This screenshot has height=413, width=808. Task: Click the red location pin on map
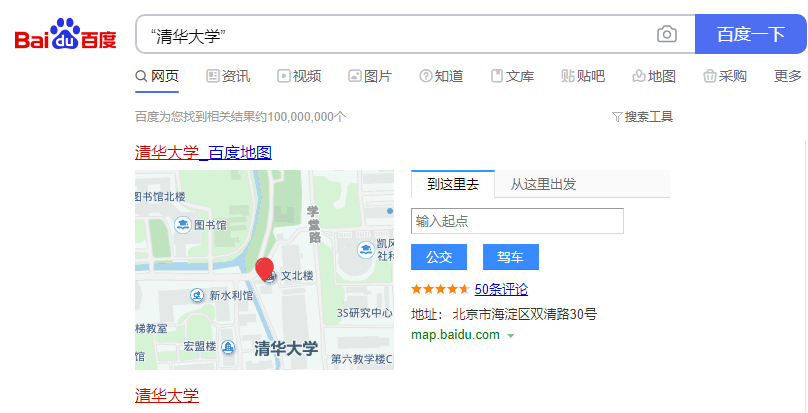[264, 269]
